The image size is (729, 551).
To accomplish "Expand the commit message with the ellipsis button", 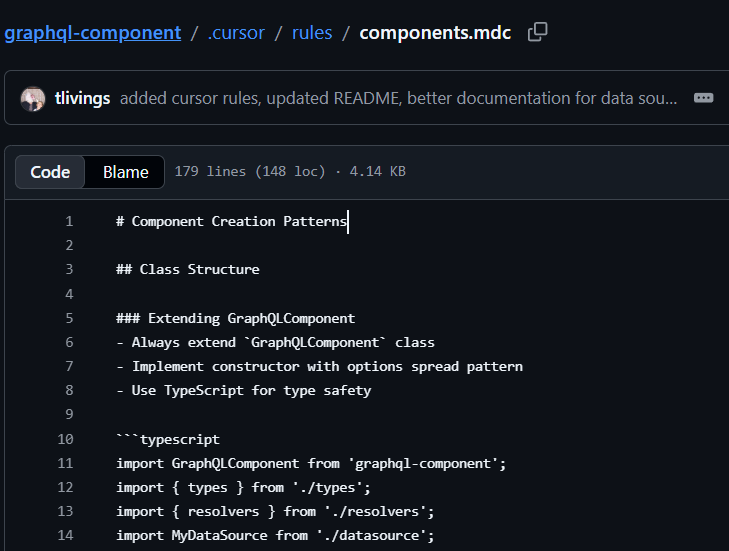I will [703, 98].
